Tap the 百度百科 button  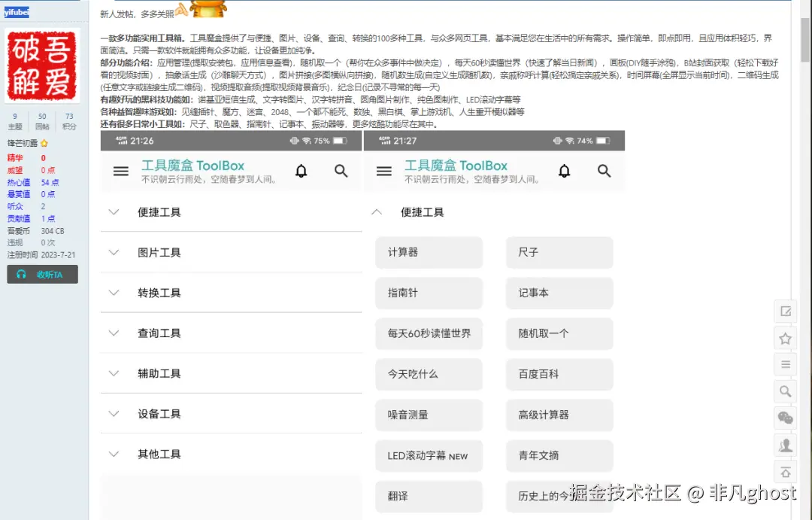559,374
